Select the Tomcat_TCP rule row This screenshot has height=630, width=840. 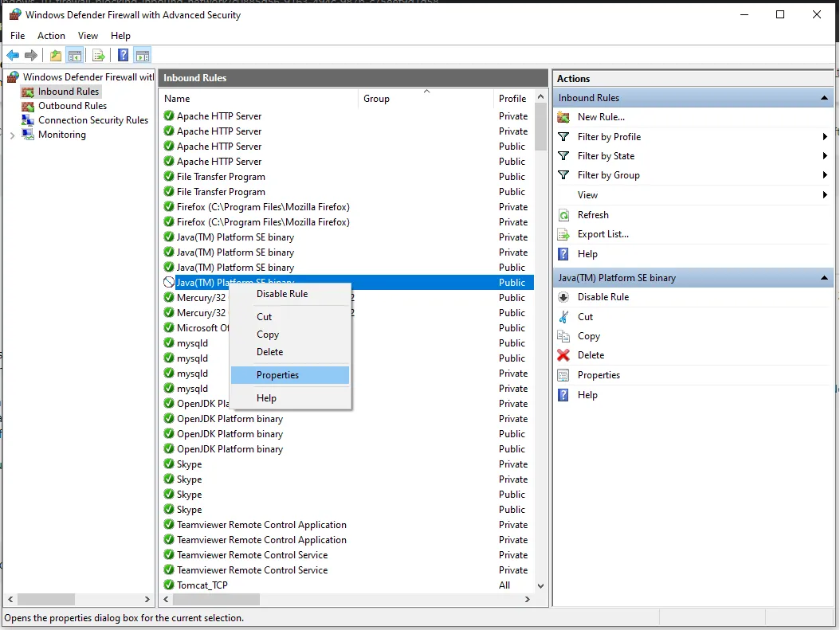coord(347,585)
